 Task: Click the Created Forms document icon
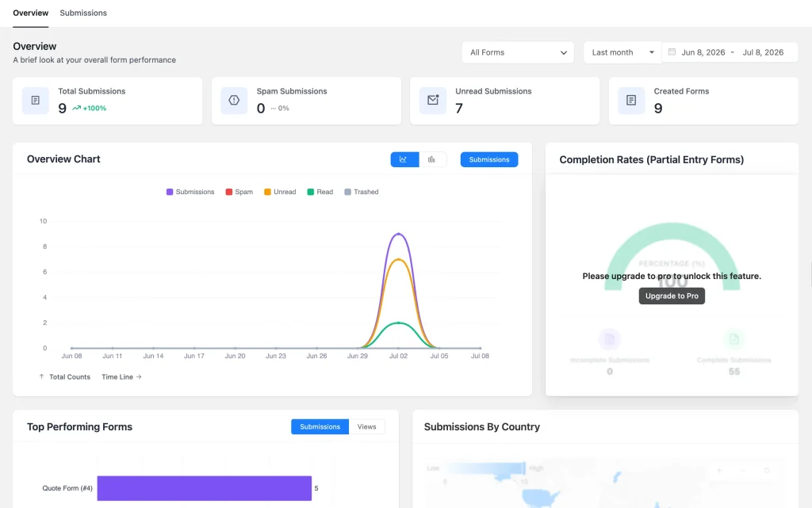coord(631,101)
